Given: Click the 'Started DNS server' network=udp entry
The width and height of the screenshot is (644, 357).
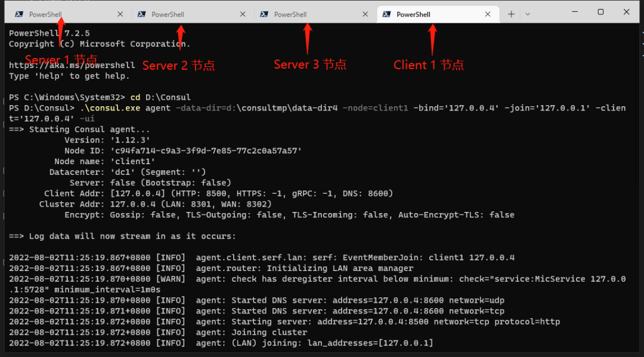Looking at the screenshot, I should pyautogui.click(x=256, y=301).
